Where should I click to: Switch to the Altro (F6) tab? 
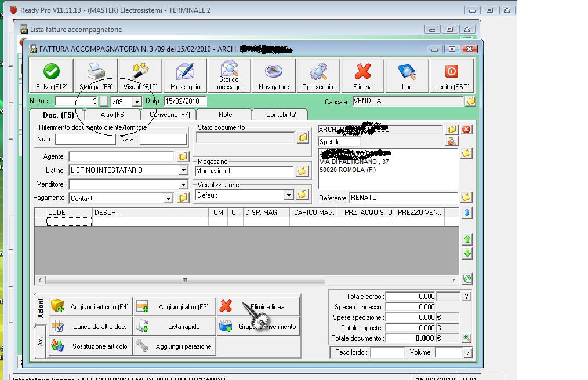[x=112, y=115]
